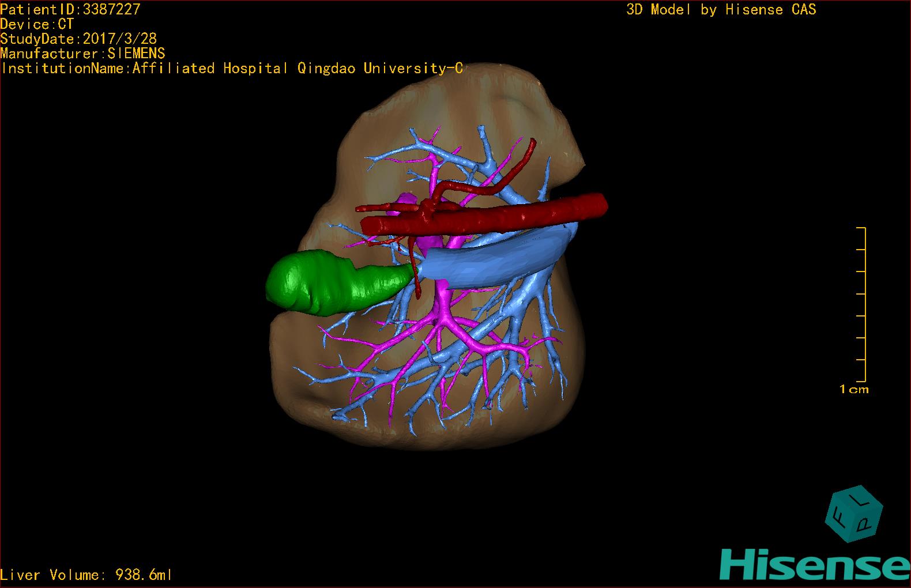Click the yellow vertical scale ruler

pyautogui.click(x=861, y=304)
